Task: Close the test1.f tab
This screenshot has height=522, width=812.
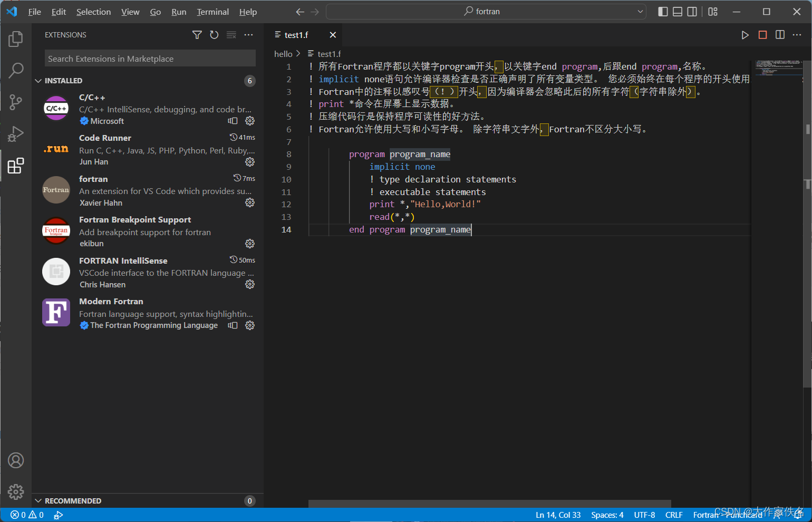Action: click(333, 35)
